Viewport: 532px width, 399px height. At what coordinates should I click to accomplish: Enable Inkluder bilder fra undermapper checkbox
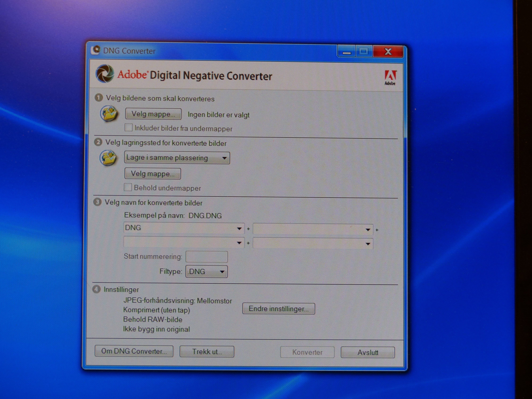pyautogui.click(x=128, y=127)
